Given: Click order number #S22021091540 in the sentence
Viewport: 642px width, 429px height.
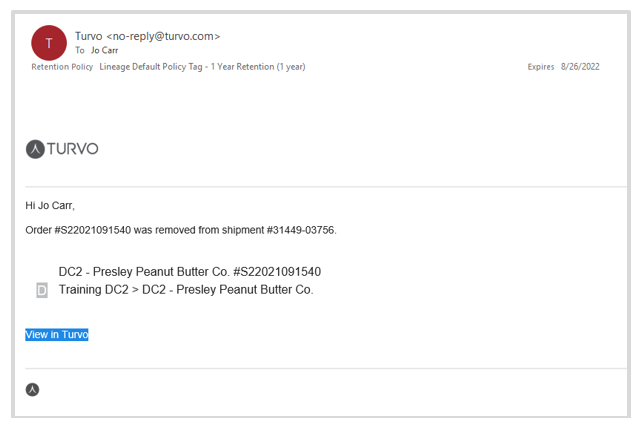Looking at the screenshot, I should tap(93, 230).
